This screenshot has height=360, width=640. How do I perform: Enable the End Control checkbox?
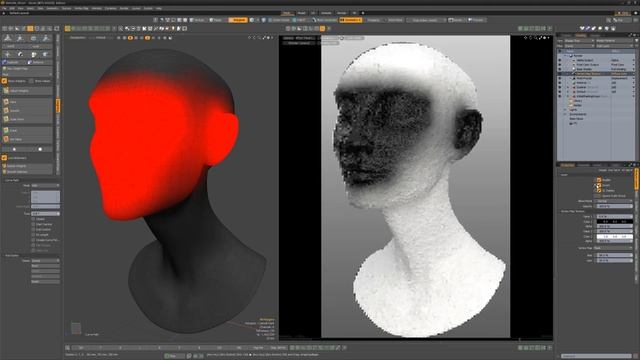(33, 230)
